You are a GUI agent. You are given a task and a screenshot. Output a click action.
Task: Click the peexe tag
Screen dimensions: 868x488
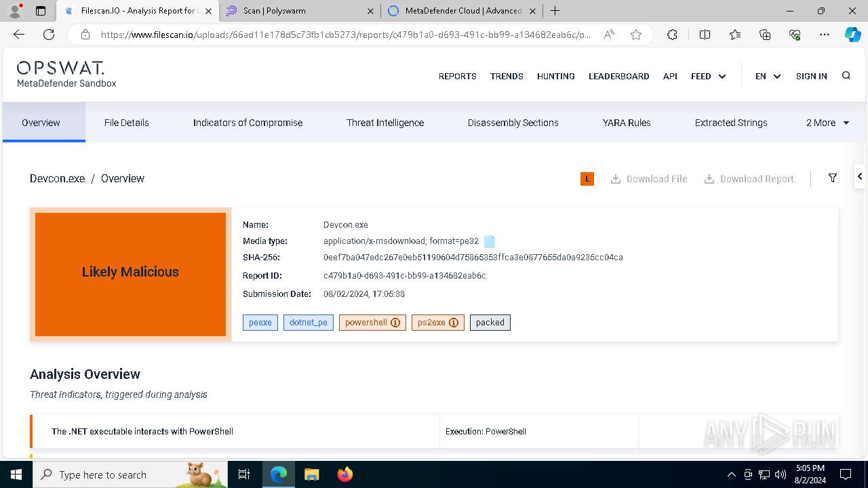tap(260, 323)
